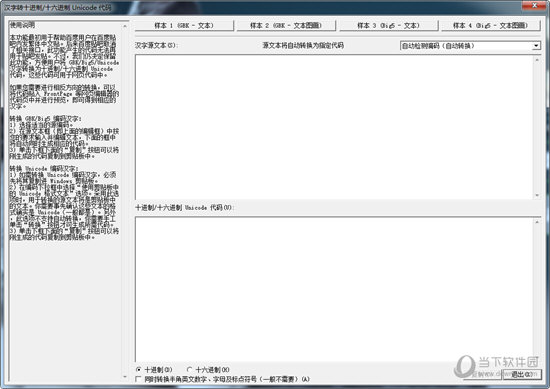Click inside the Chinese source text box
This screenshot has height=389, width=550.
tap(334, 127)
